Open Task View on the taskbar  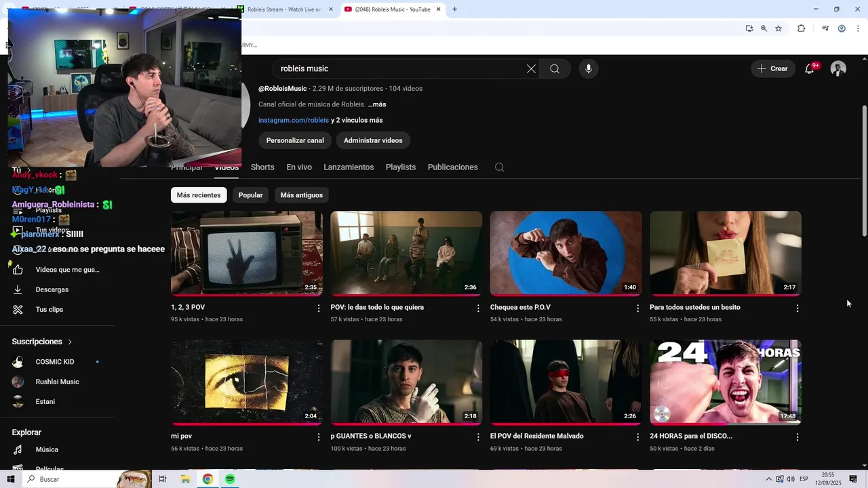coord(163,479)
